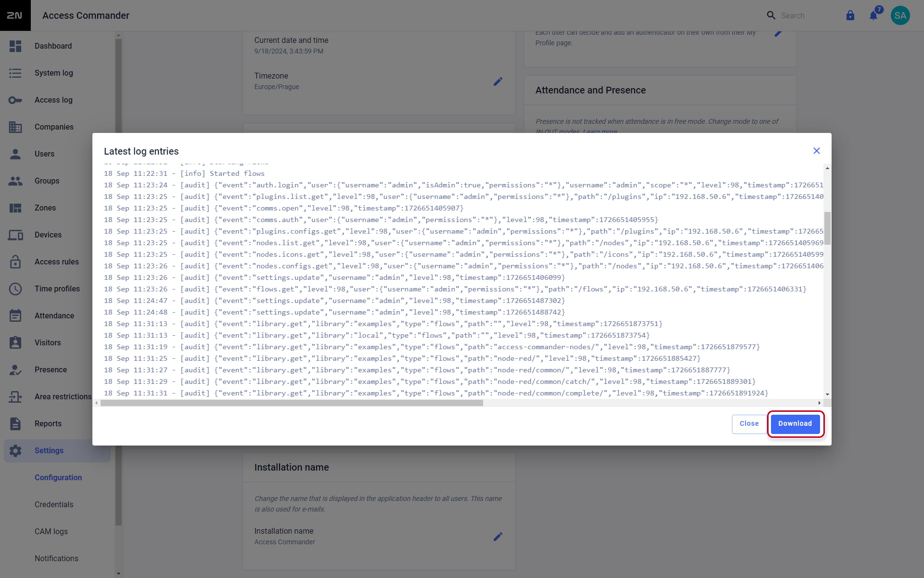Click log scroll-right arrow
924x578 pixels.
click(820, 403)
